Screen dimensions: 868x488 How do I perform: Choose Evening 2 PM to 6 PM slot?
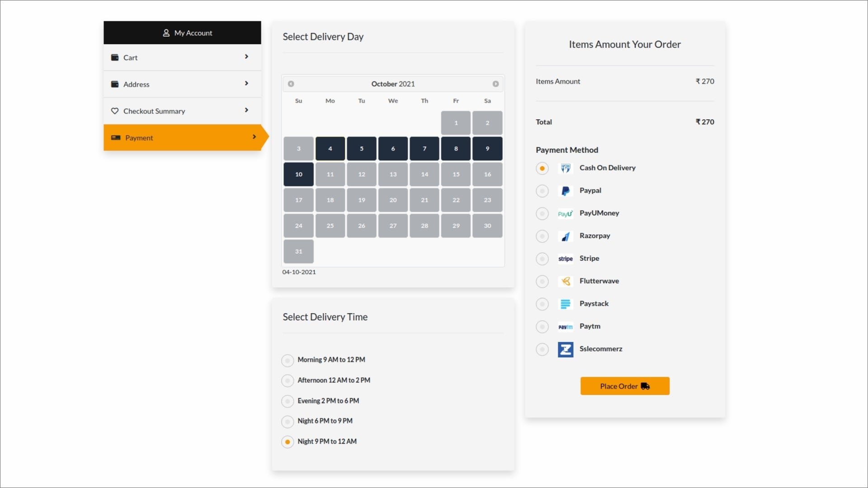coord(288,401)
